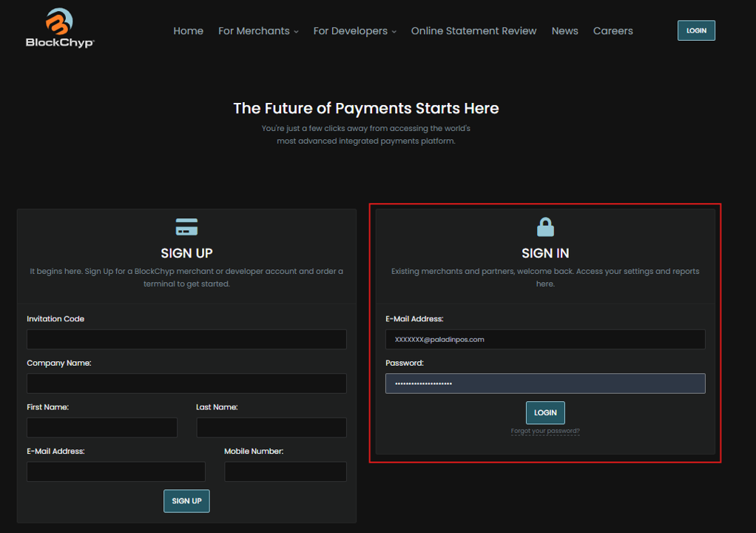Click the 'Company Name:' label
Viewport: 756px width, 533px height.
59,363
